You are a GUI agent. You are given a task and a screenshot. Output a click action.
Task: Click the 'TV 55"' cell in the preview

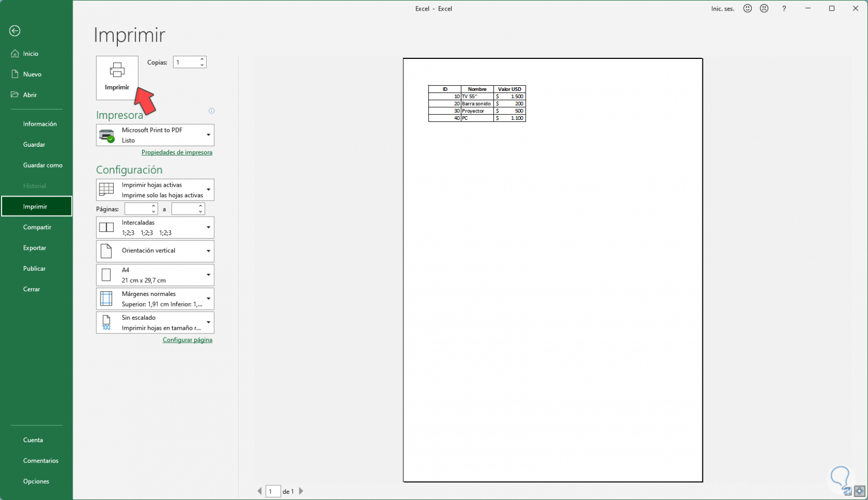coord(477,97)
